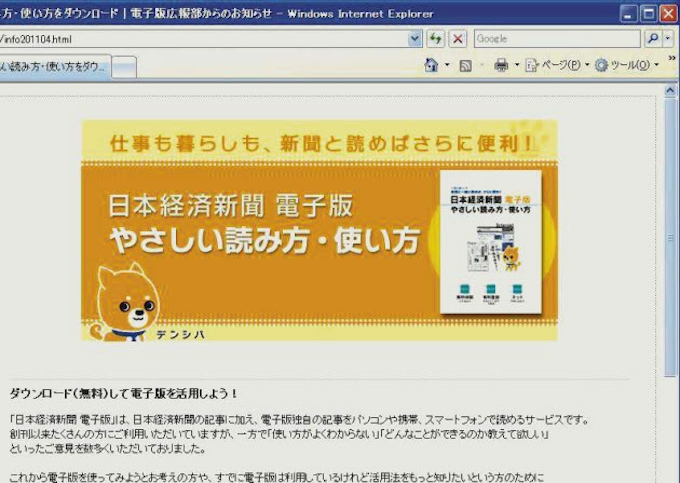Open the ツール(O) menu
Image resolution: width=680 pixels, height=483 pixels.
(x=626, y=65)
